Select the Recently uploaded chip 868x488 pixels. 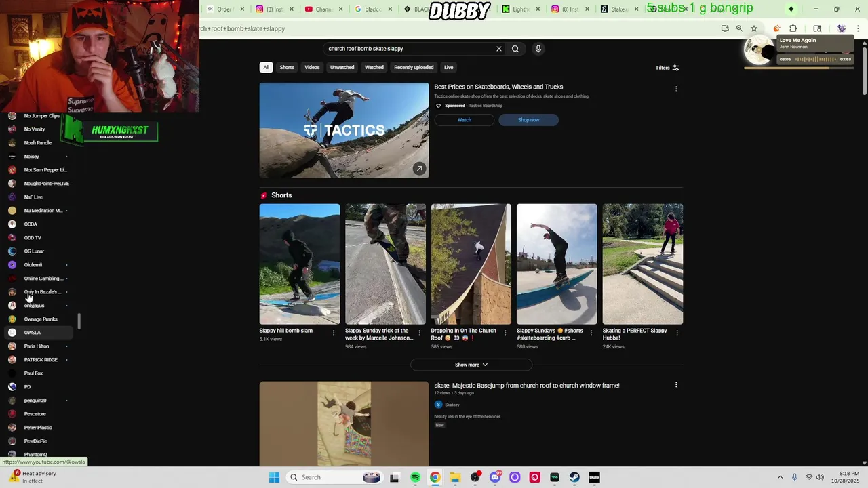[414, 67]
